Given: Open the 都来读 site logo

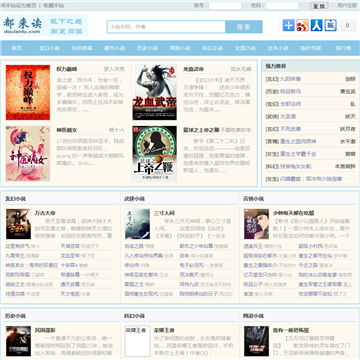Looking at the screenshot, I should click(x=45, y=26).
